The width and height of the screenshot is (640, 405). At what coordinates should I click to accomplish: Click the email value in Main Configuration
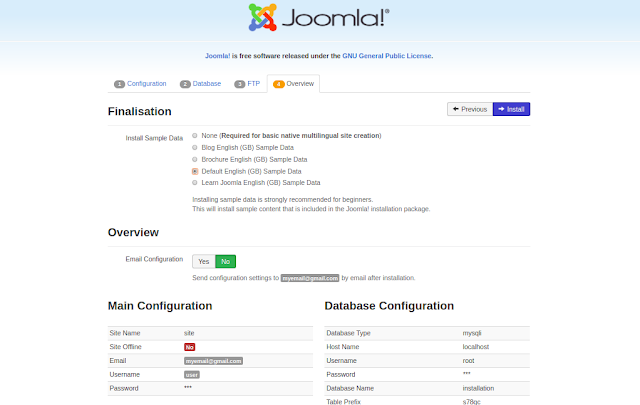click(213, 361)
